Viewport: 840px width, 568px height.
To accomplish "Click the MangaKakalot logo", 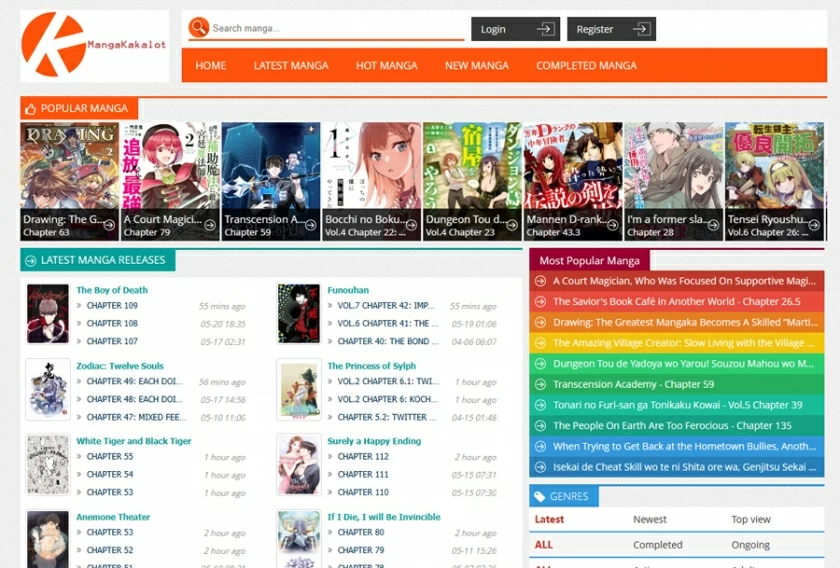I will tap(94, 46).
